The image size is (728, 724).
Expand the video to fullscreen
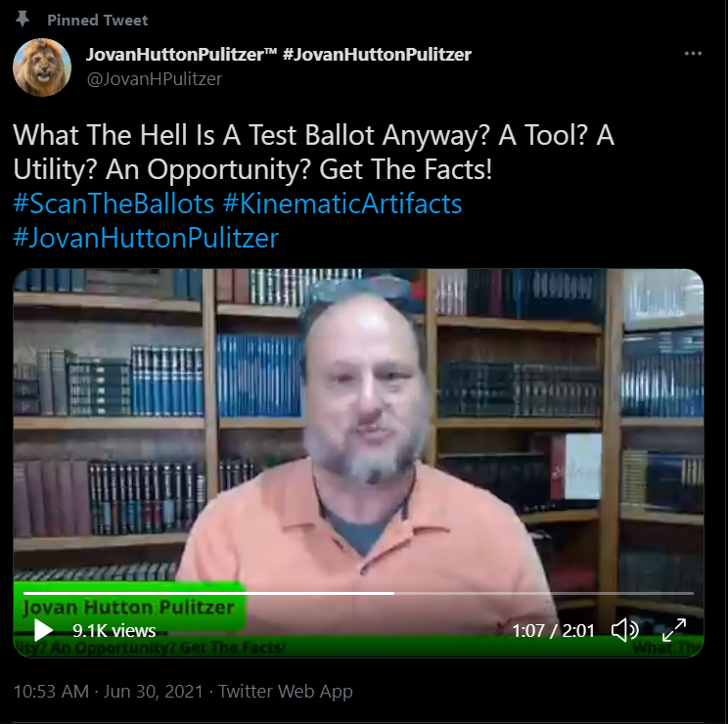pyautogui.click(x=674, y=630)
